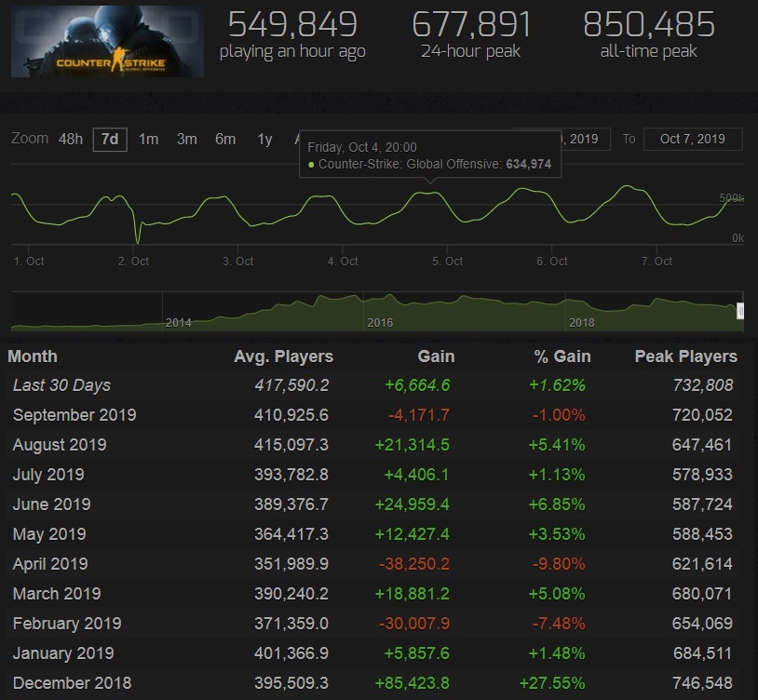758x700 pixels.
Task: Click the Counter-Strike game logo image
Action: [x=107, y=42]
